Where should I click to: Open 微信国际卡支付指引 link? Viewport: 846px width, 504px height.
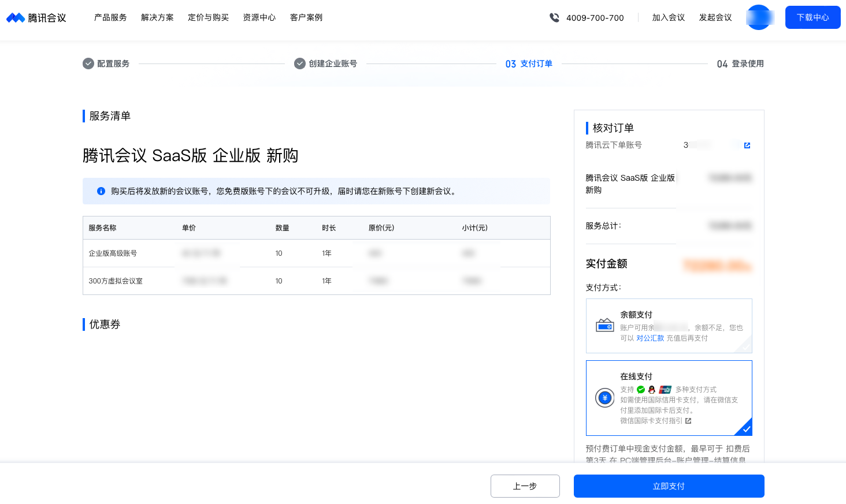click(651, 421)
